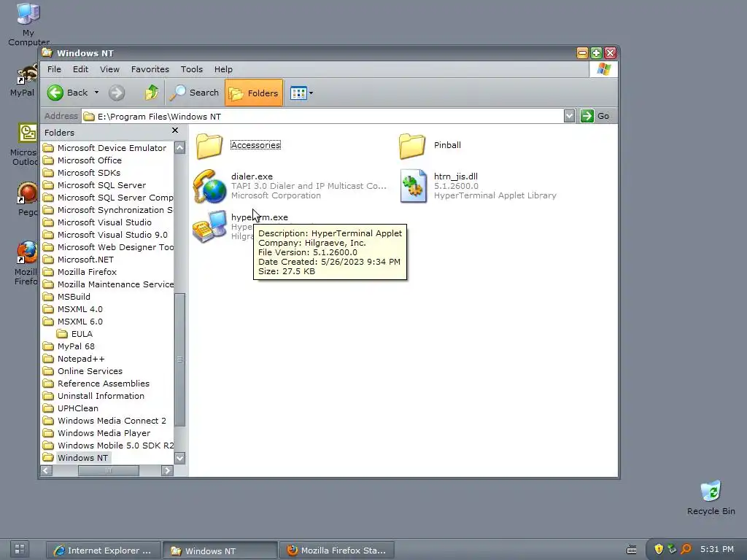Image resolution: width=747 pixels, height=560 pixels.
Task: Select UPHClean folder
Action: click(77, 408)
